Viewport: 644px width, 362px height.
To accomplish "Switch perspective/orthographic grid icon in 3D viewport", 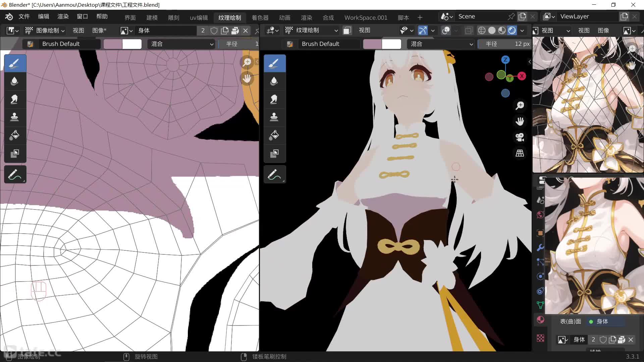I will (x=520, y=153).
